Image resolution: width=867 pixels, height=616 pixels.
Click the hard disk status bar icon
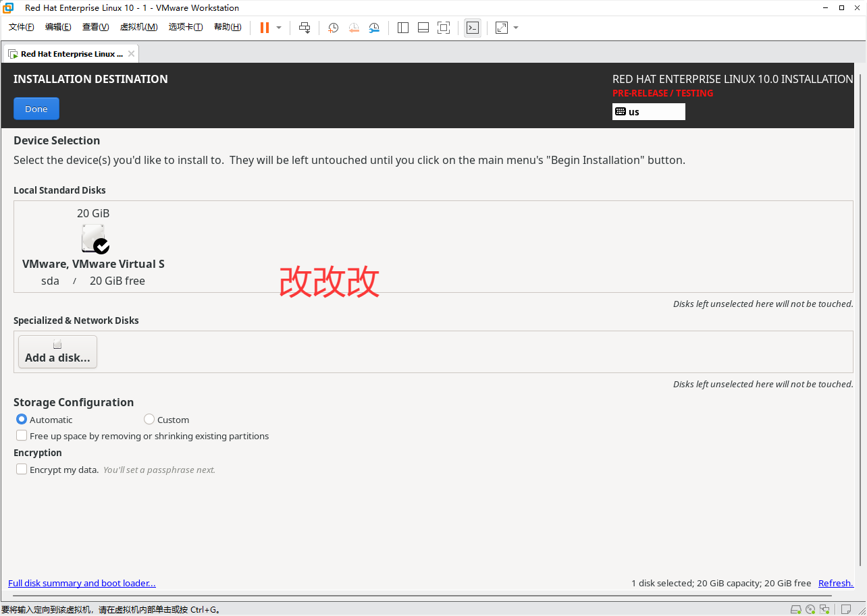[796, 610]
